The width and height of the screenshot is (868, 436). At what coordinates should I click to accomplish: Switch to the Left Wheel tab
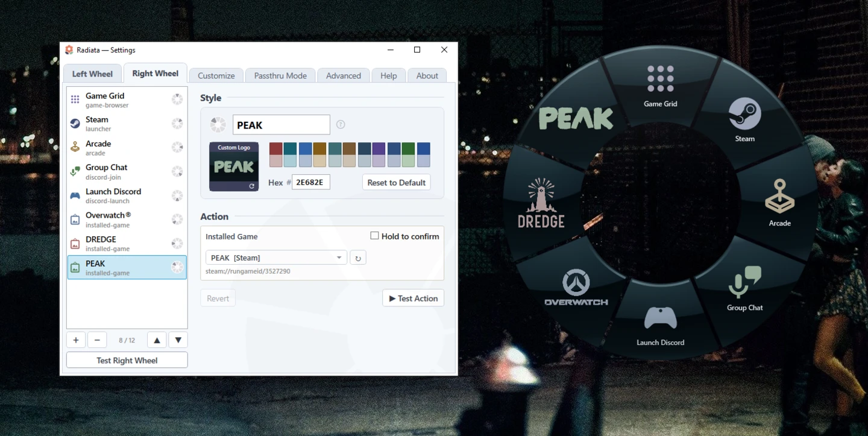coord(92,74)
